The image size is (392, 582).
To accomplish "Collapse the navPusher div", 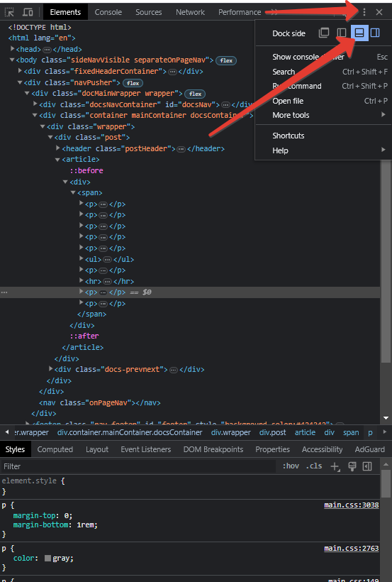I will click(20, 82).
